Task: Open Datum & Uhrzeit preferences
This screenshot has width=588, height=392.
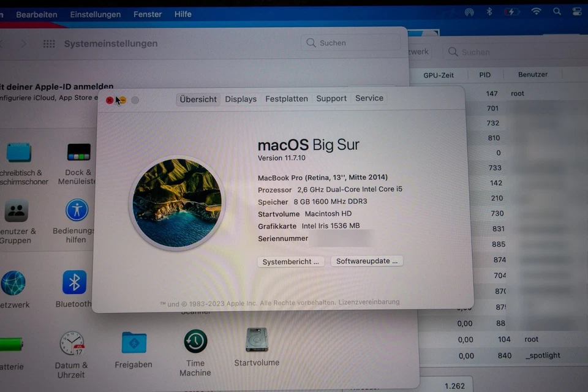Action: [72, 343]
